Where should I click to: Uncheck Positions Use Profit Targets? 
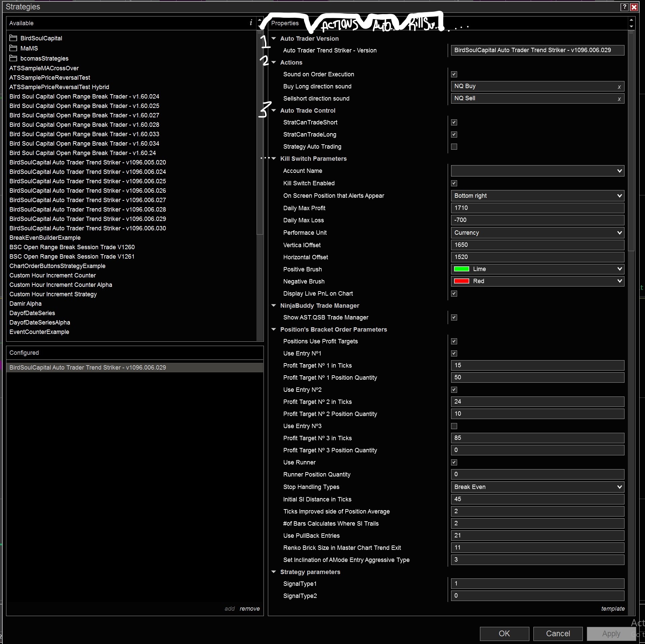pos(454,341)
